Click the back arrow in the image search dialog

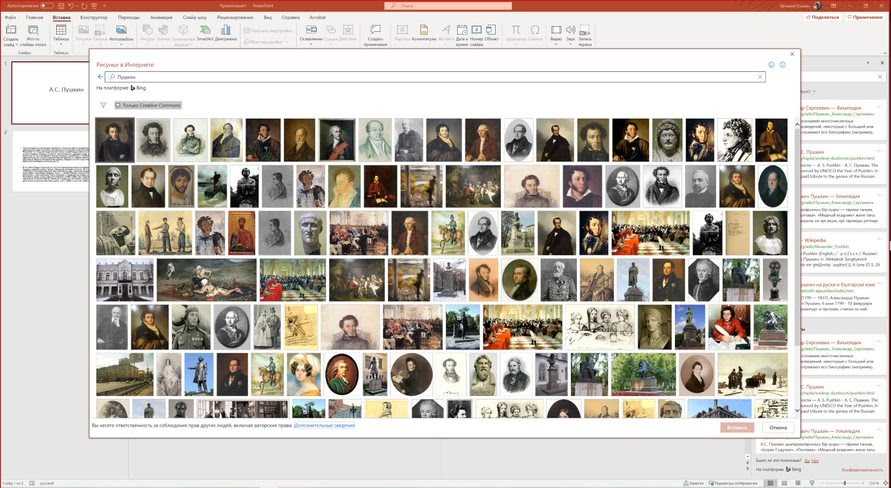pyautogui.click(x=100, y=77)
